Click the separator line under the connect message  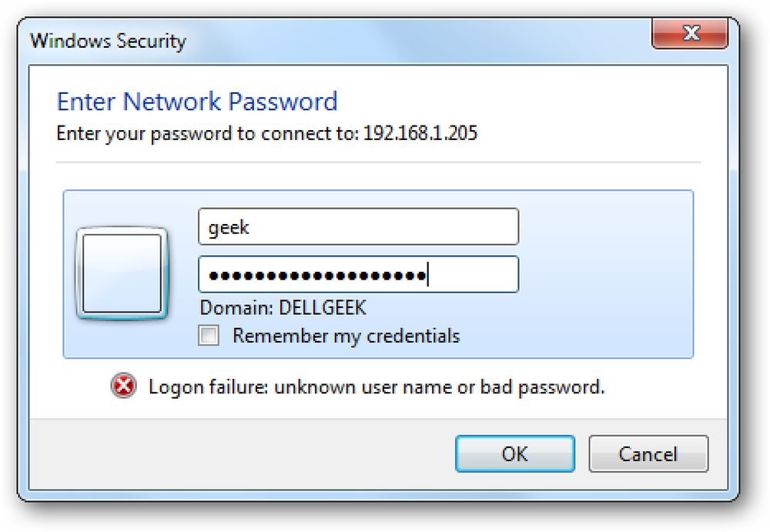tap(378, 162)
